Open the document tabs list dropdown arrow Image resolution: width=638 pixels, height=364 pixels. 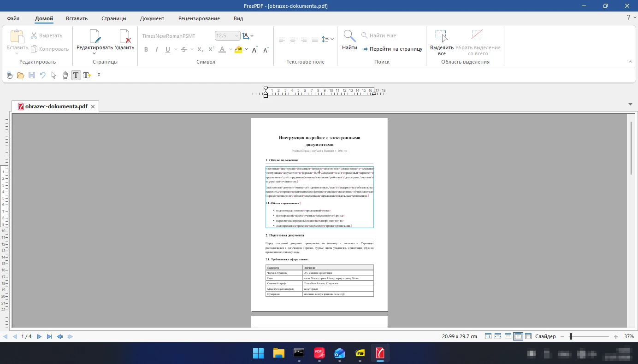(630, 105)
